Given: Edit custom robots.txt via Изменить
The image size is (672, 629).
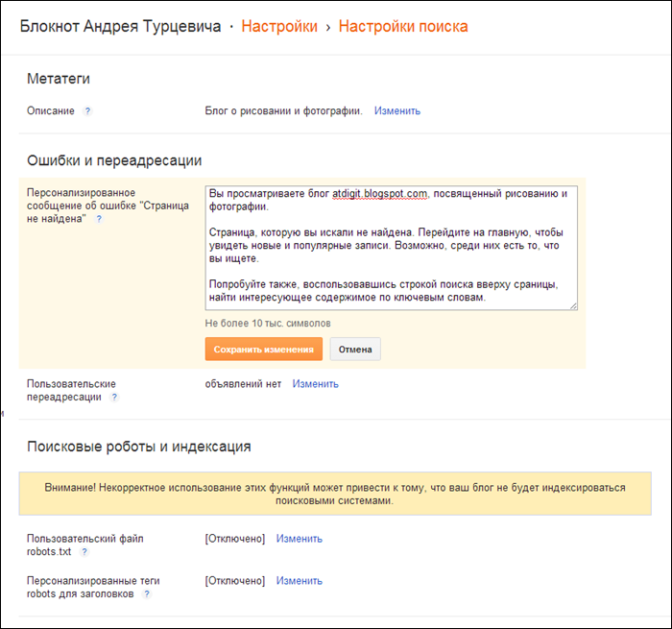Looking at the screenshot, I should [x=300, y=539].
